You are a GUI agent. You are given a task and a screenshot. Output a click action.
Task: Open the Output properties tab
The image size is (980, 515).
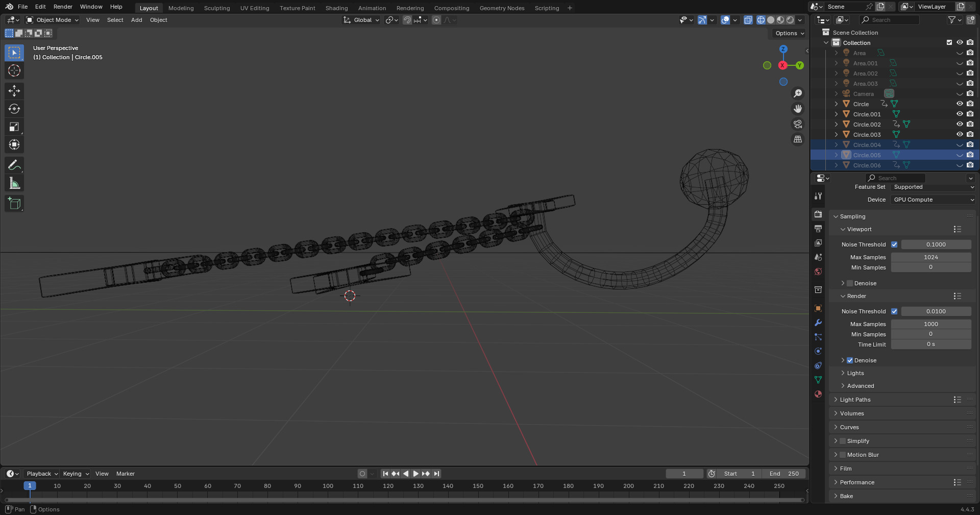pyautogui.click(x=818, y=229)
